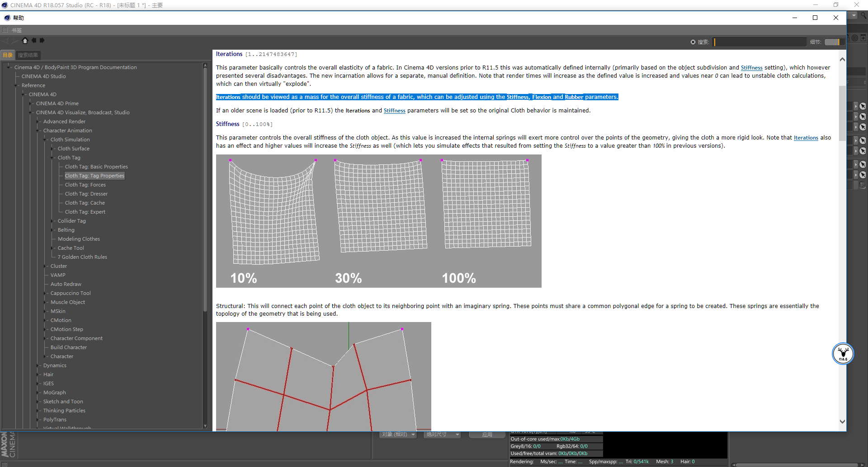The width and height of the screenshot is (868, 467).
Task: Expand the Dynamics node
Action: click(38, 365)
